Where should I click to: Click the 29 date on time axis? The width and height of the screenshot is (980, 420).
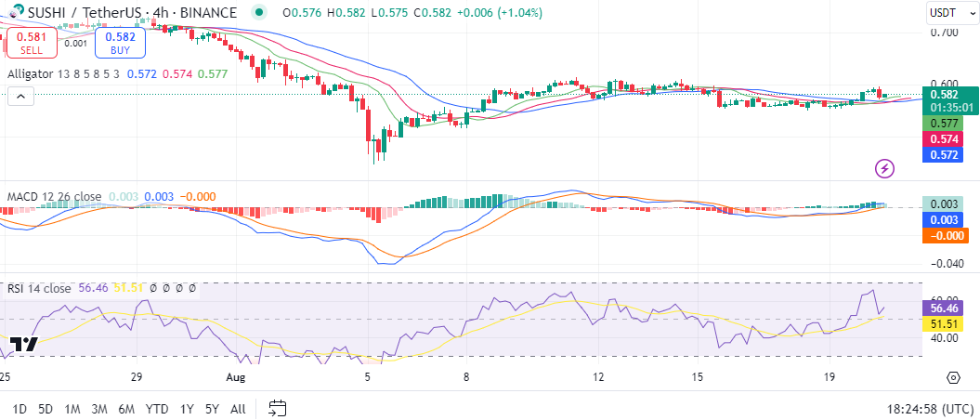[x=137, y=377]
